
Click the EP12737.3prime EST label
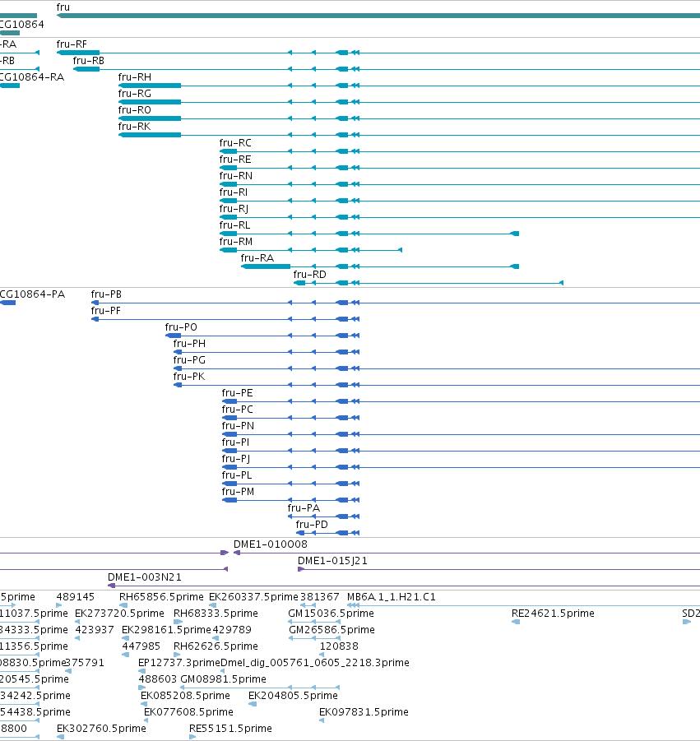click(179, 663)
